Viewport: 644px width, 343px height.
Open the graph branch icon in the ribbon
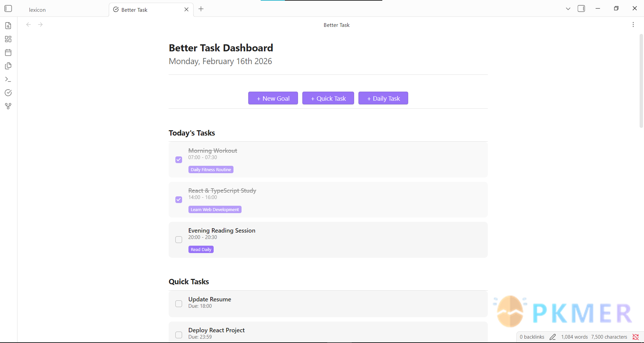click(x=8, y=106)
